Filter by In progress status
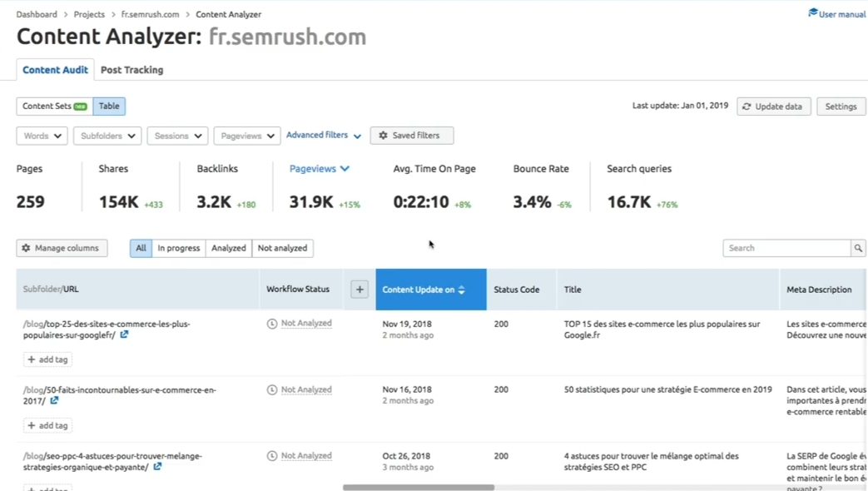The width and height of the screenshot is (868, 491). pos(178,248)
